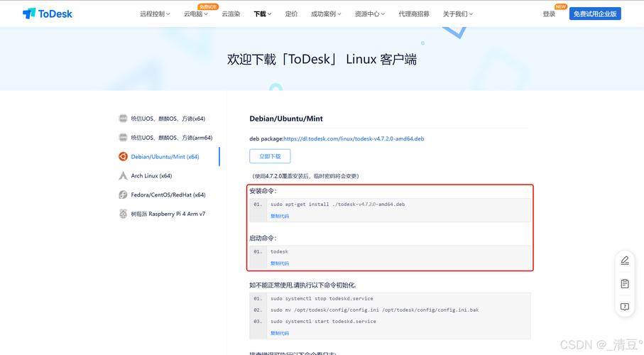The width and height of the screenshot is (644, 355).
Task: Expand the 资源中心 dropdown menu
Action: (x=370, y=14)
